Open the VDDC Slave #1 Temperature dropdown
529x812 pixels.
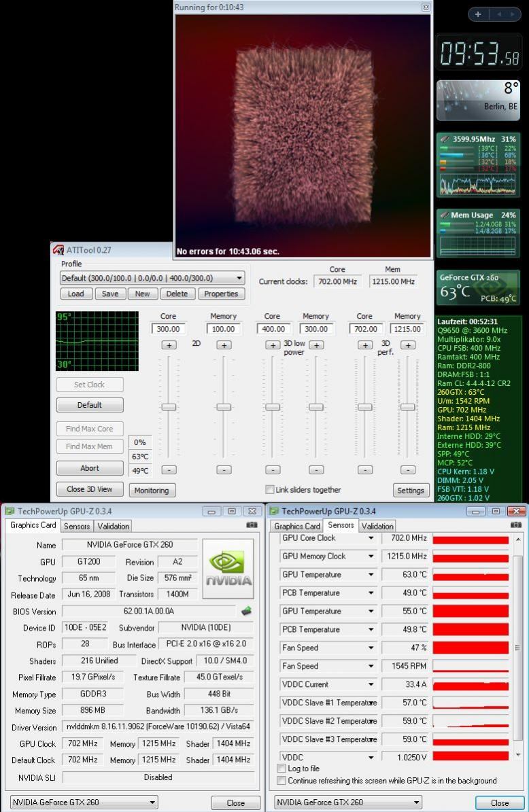371,703
